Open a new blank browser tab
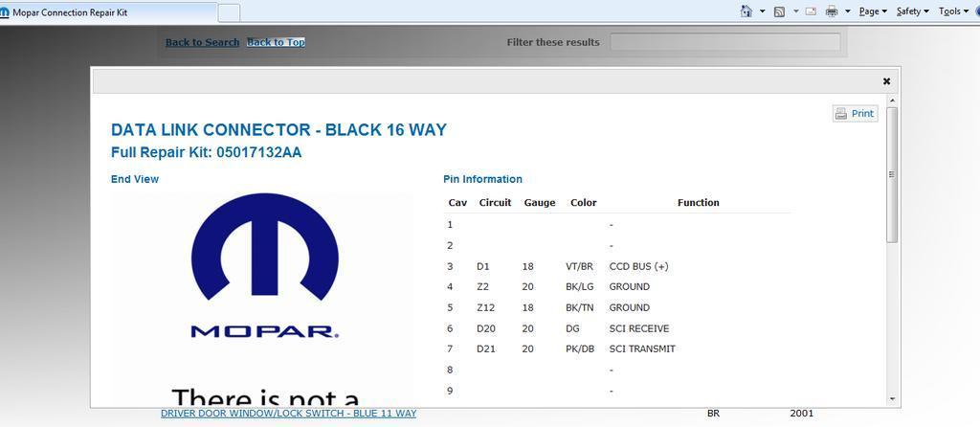The image size is (980, 427). click(229, 12)
